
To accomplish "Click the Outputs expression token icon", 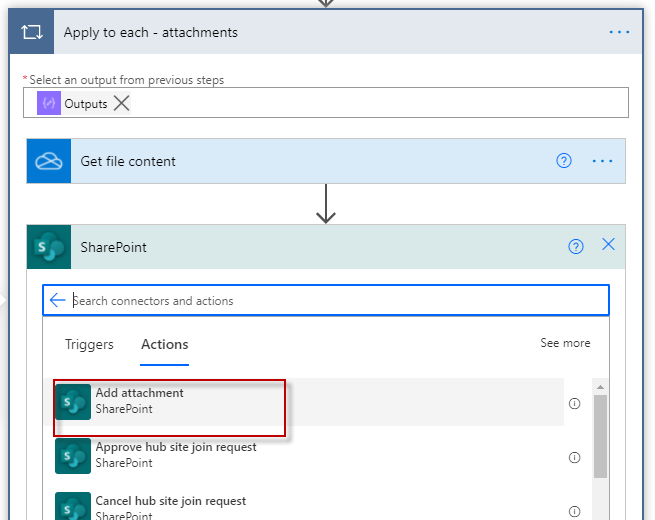I will pos(49,103).
